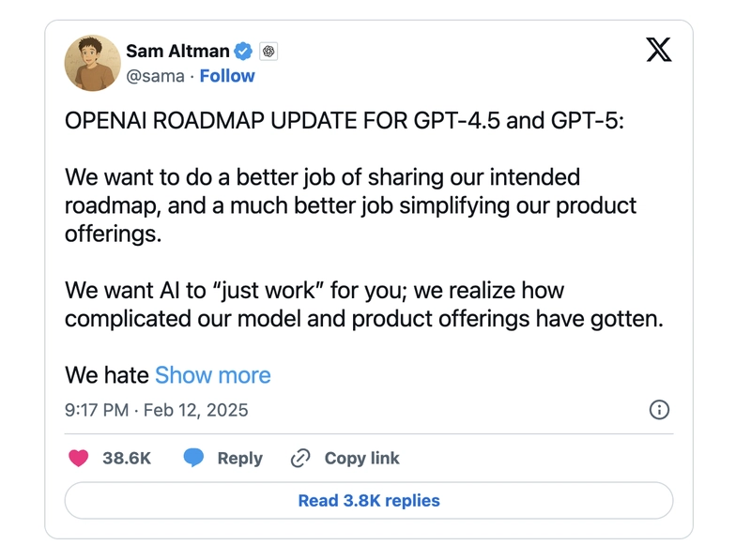Click the 38.6K likes count
This screenshot has height=560, width=751.
[127, 458]
